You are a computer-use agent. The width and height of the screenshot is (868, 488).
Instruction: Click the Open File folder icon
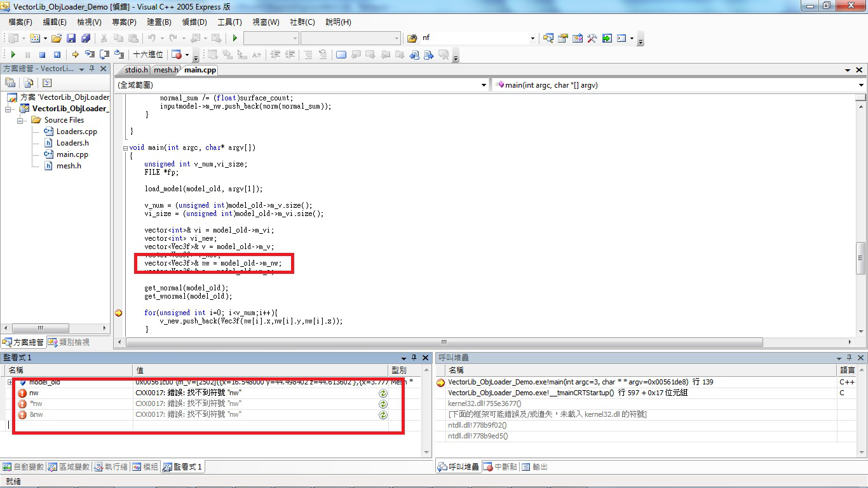click(x=57, y=38)
